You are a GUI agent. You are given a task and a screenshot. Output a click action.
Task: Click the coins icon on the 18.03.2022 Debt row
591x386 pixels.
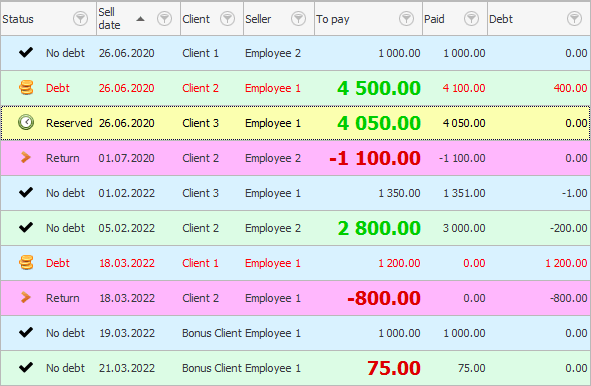pos(26,263)
